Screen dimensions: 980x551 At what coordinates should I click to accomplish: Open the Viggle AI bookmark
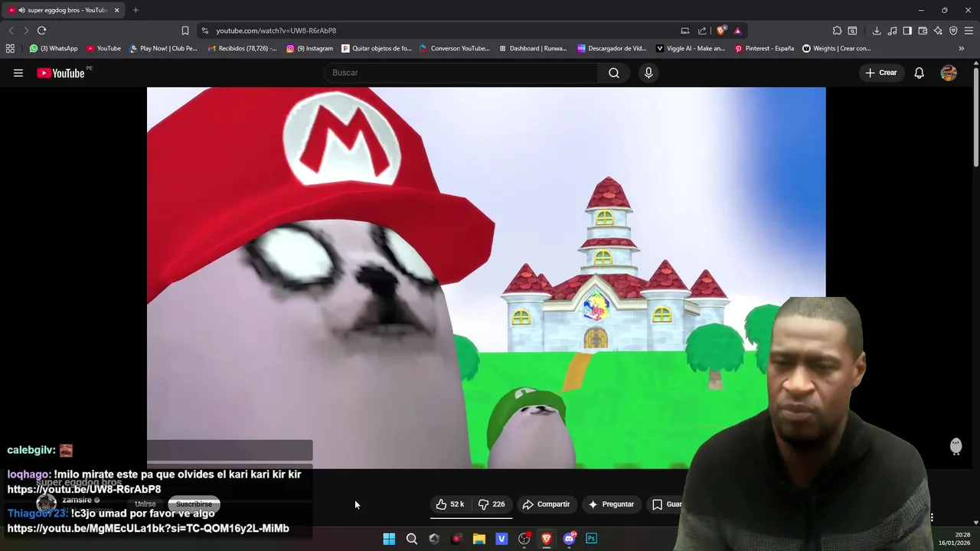coord(690,48)
